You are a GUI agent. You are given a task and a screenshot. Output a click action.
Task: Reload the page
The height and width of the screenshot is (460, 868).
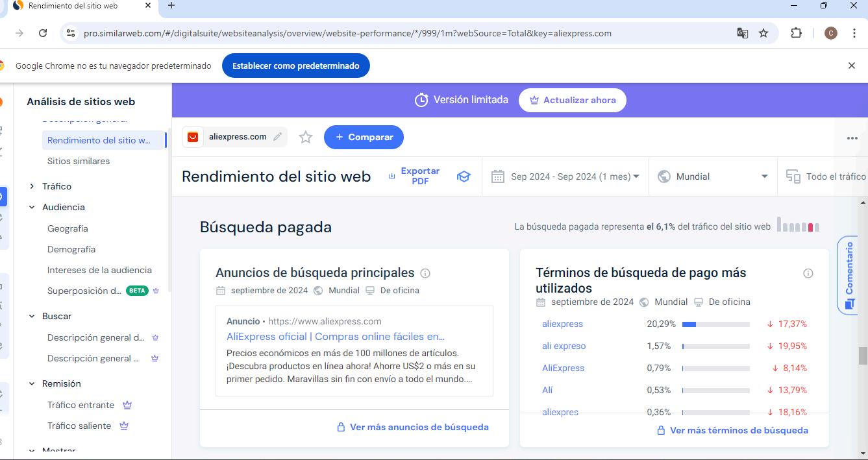pos(43,33)
